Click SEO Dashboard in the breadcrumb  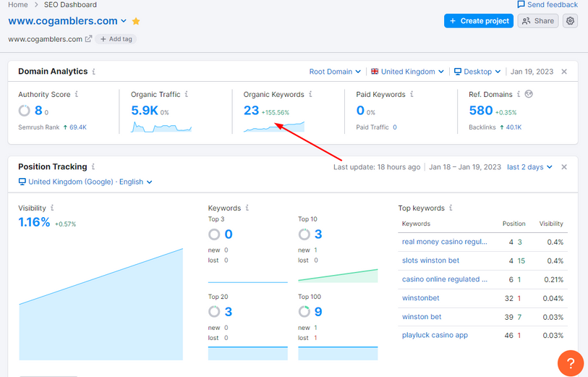pos(70,4)
